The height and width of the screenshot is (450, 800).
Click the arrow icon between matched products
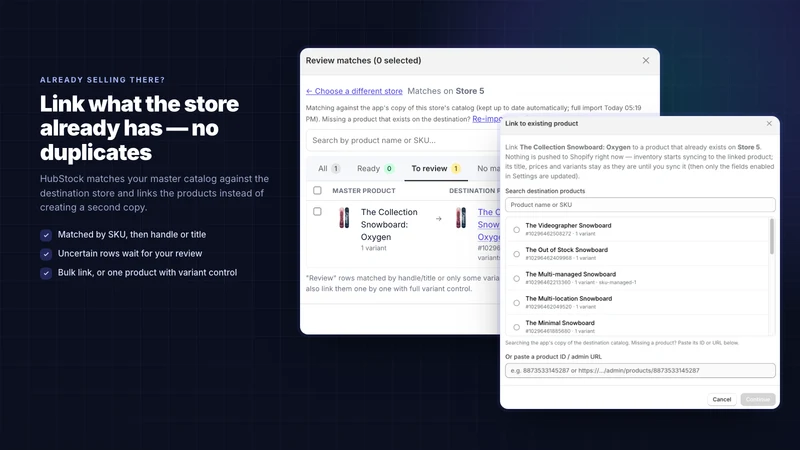pos(439,219)
